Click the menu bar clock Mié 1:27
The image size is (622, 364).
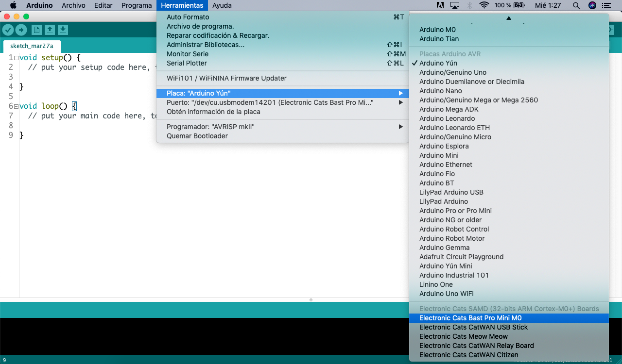point(548,5)
